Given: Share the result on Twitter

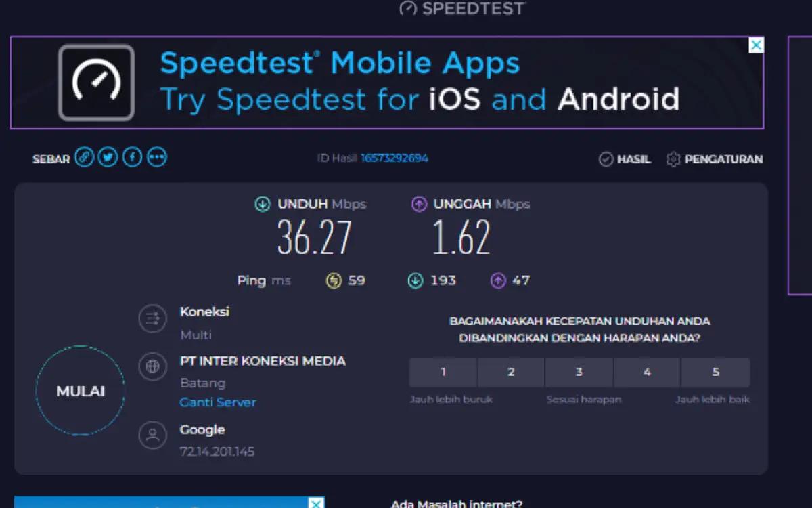Looking at the screenshot, I should pos(108,158).
